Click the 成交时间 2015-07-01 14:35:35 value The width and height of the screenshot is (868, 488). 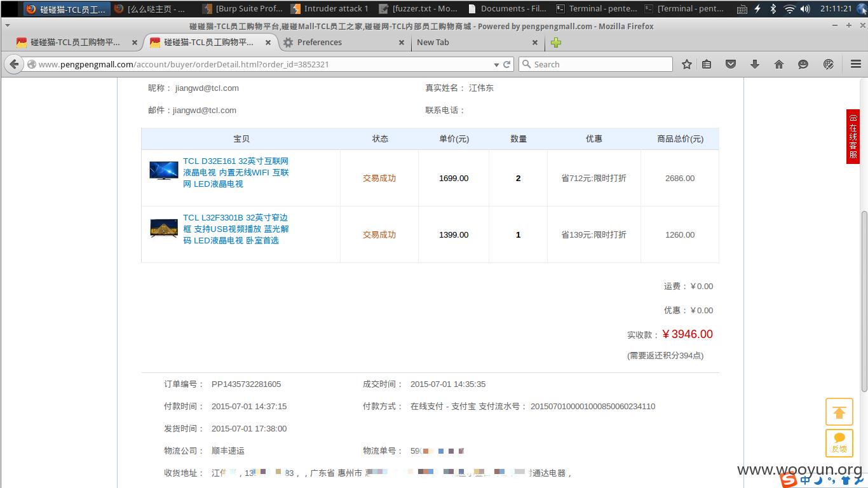tap(448, 384)
